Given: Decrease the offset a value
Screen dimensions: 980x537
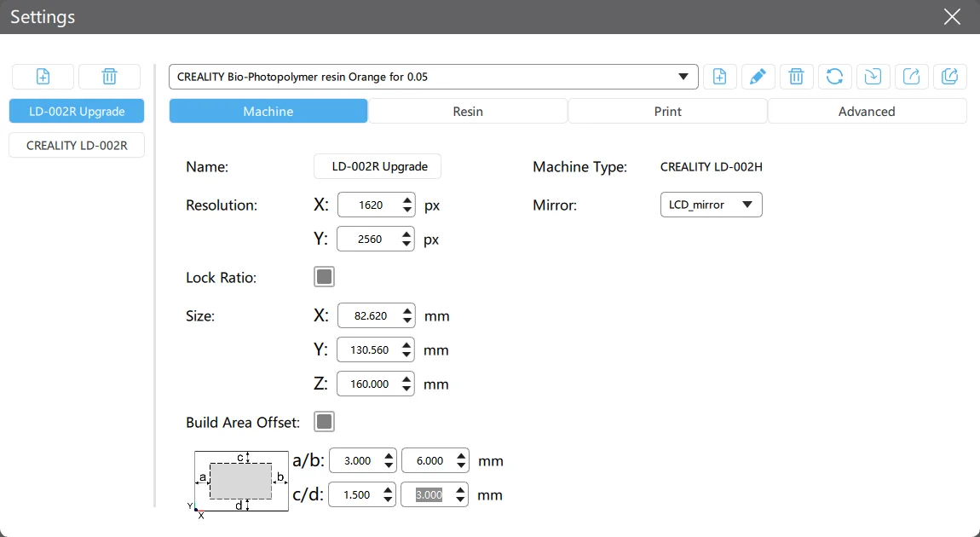Looking at the screenshot, I should tap(389, 465).
